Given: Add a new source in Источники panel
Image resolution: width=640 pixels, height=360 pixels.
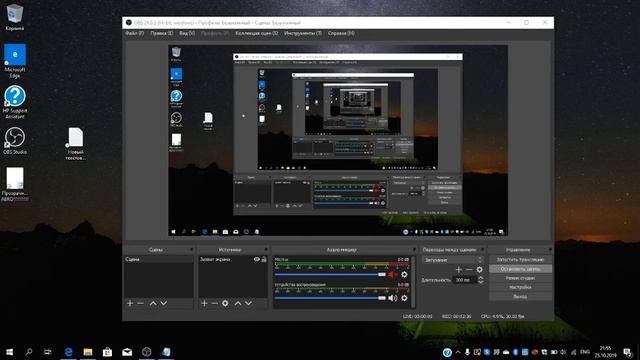Looking at the screenshot, I should point(204,303).
